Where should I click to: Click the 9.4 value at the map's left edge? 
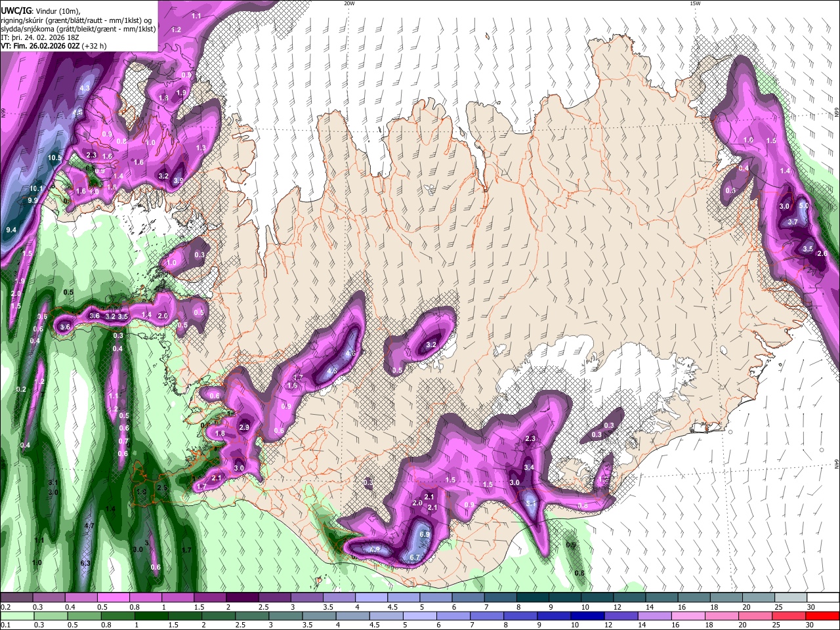[x=11, y=230]
